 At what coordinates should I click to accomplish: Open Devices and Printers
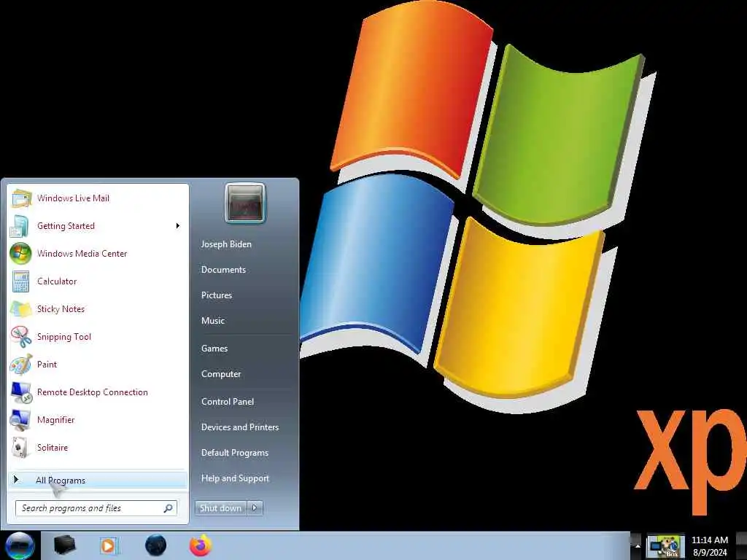click(240, 427)
